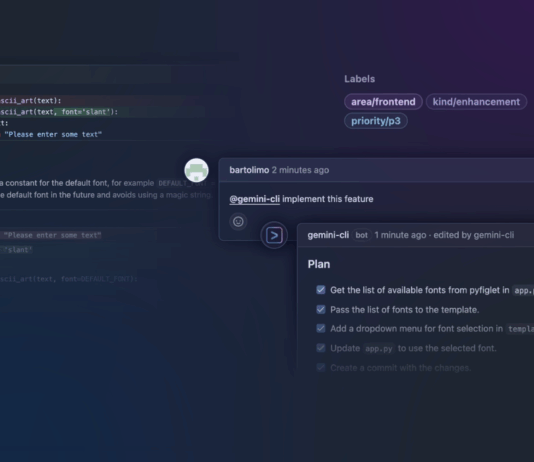Open the gemini-cli author name link
Viewport: 534px width, 462px height.
click(x=328, y=235)
